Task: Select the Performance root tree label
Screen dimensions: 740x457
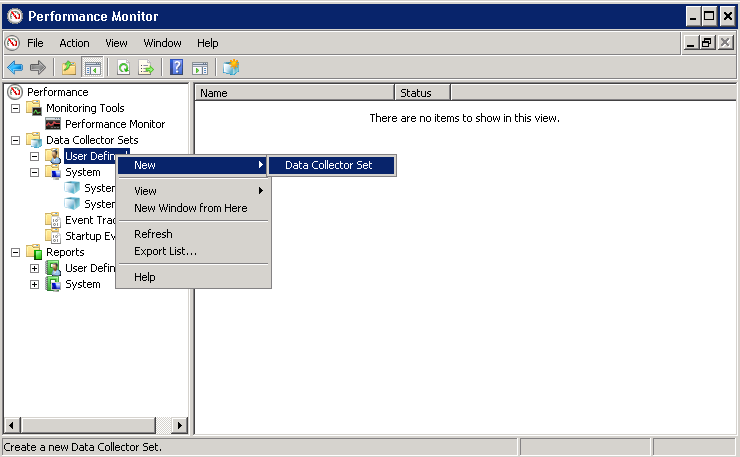Action: pos(58,92)
